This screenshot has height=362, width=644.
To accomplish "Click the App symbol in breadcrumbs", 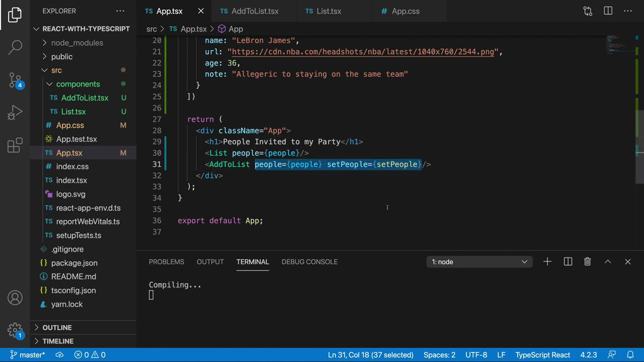I will point(230,29).
